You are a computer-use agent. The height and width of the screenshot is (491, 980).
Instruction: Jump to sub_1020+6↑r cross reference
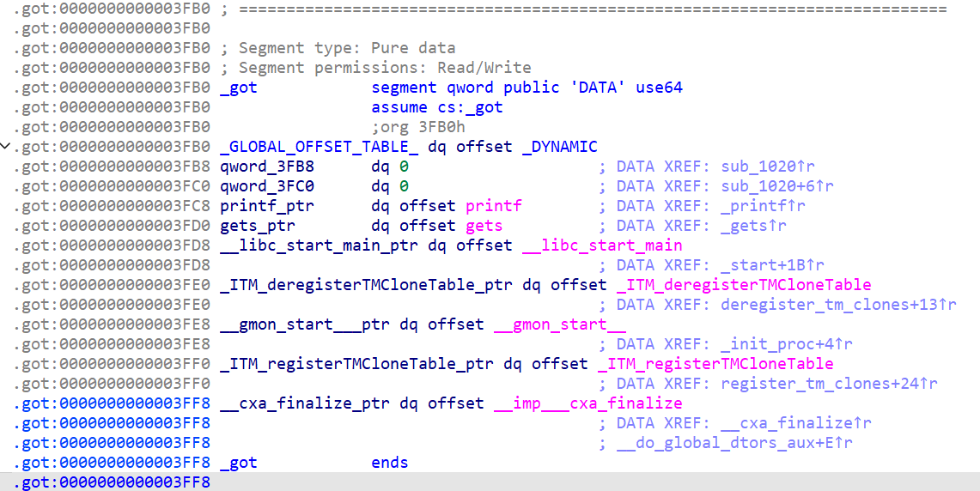click(x=777, y=186)
